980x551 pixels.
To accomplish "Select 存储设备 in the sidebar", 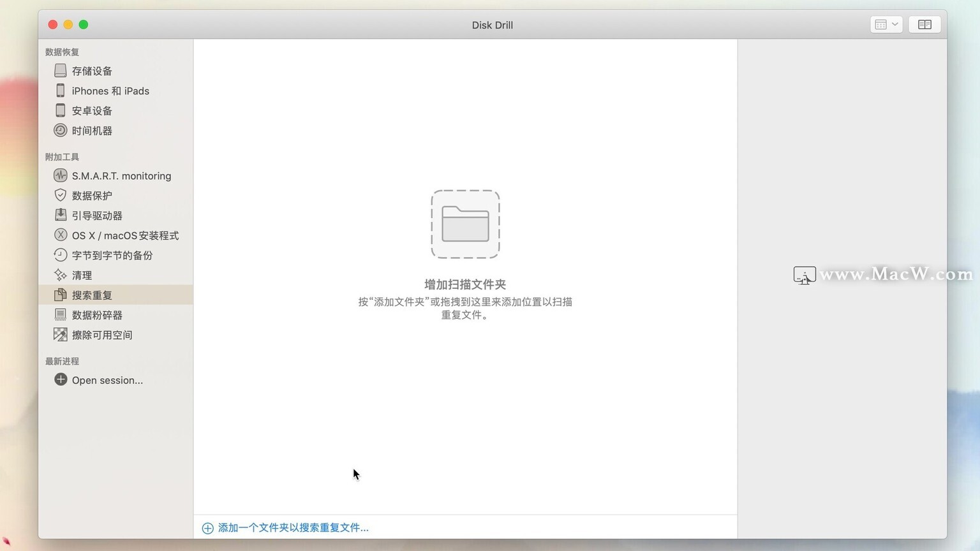I will click(x=115, y=71).
